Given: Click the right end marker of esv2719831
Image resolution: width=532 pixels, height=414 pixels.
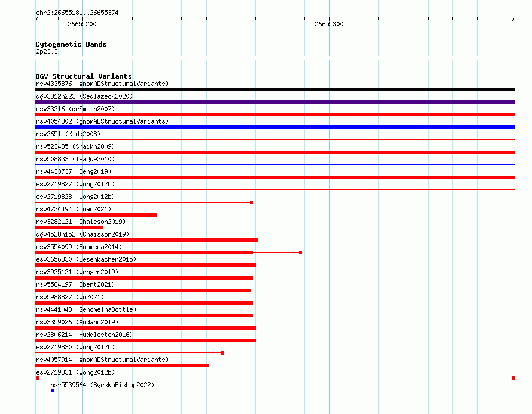Looking at the screenshot, I should click(513, 378).
